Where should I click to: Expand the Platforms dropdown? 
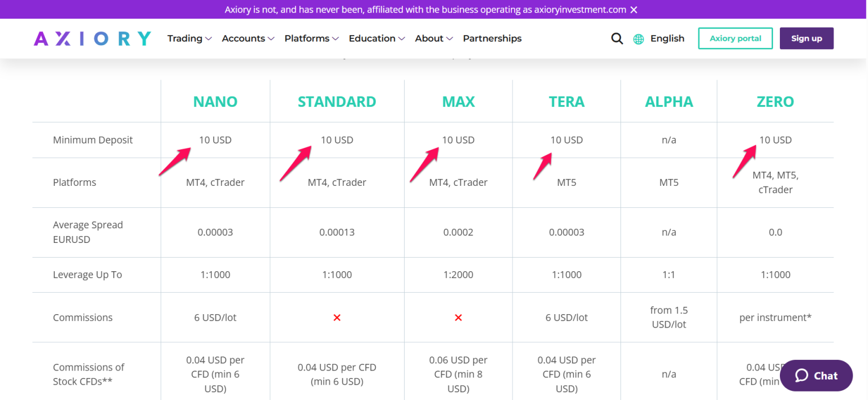[x=311, y=38]
